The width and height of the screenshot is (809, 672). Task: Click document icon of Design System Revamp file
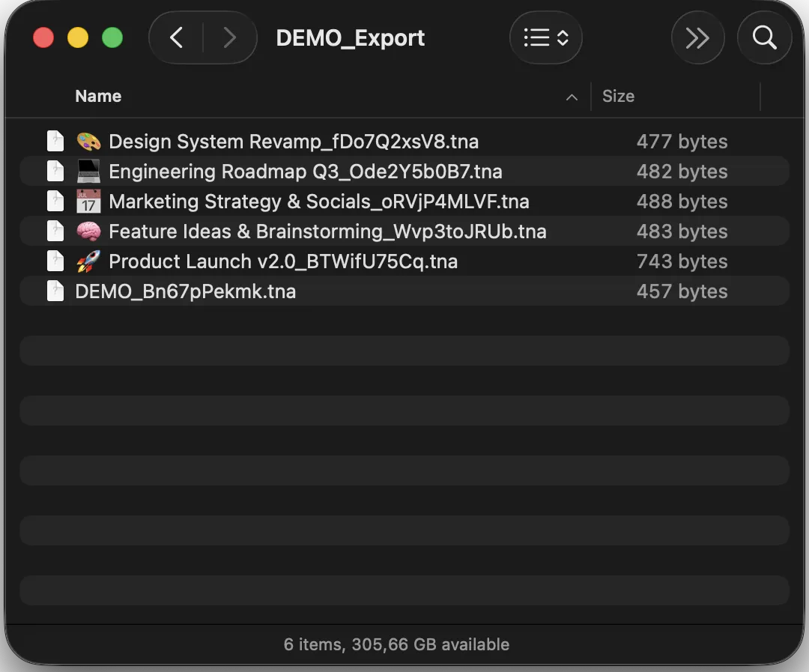(x=55, y=141)
